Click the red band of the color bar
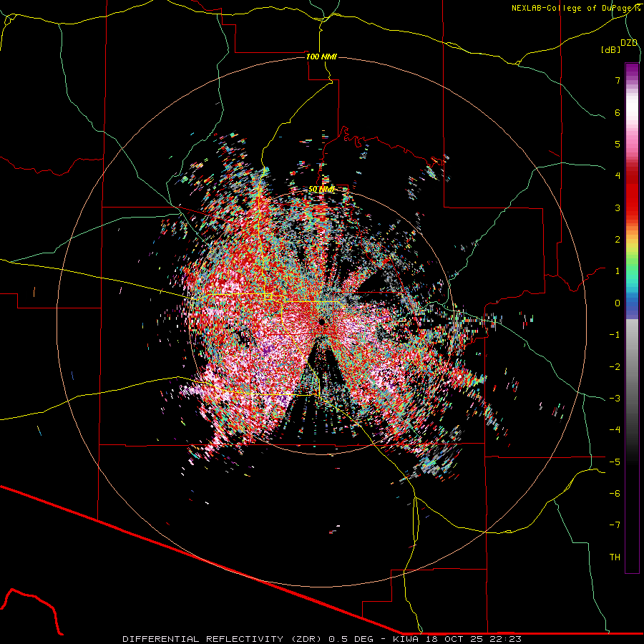Image resolution: width=644 pixels, height=644 pixels. 632,197
